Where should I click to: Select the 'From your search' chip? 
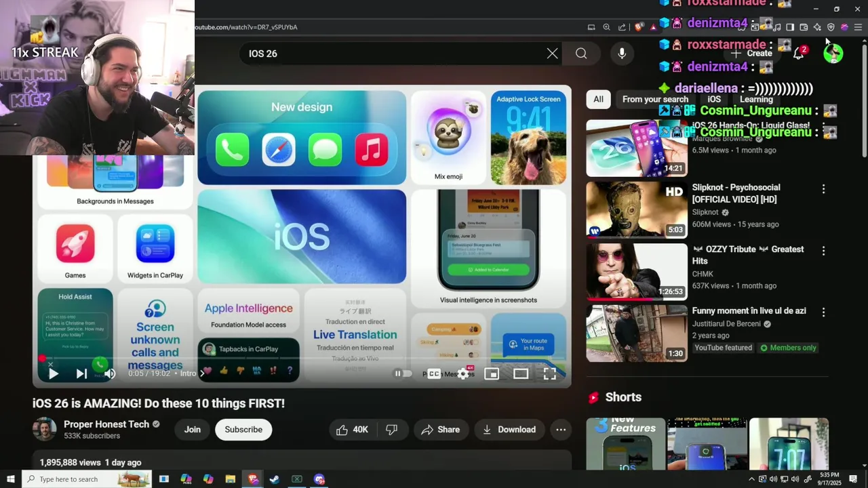(x=655, y=99)
